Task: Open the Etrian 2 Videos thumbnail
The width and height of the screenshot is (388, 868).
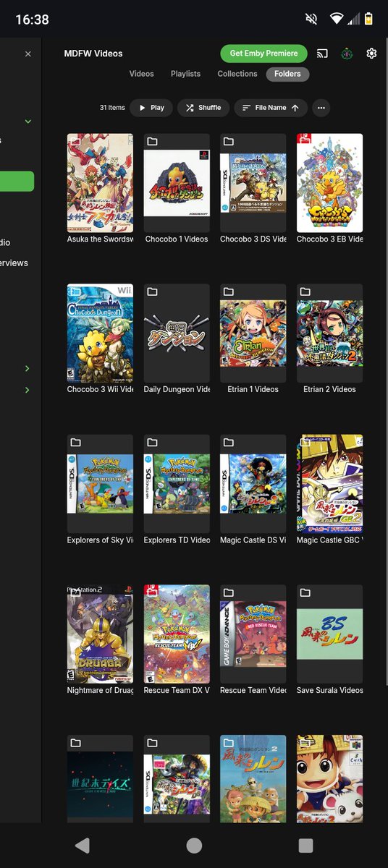Action: [x=329, y=333]
